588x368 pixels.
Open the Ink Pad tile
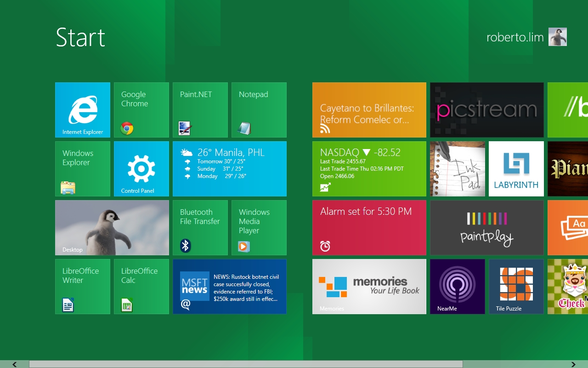pyautogui.click(x=458, y=169)
